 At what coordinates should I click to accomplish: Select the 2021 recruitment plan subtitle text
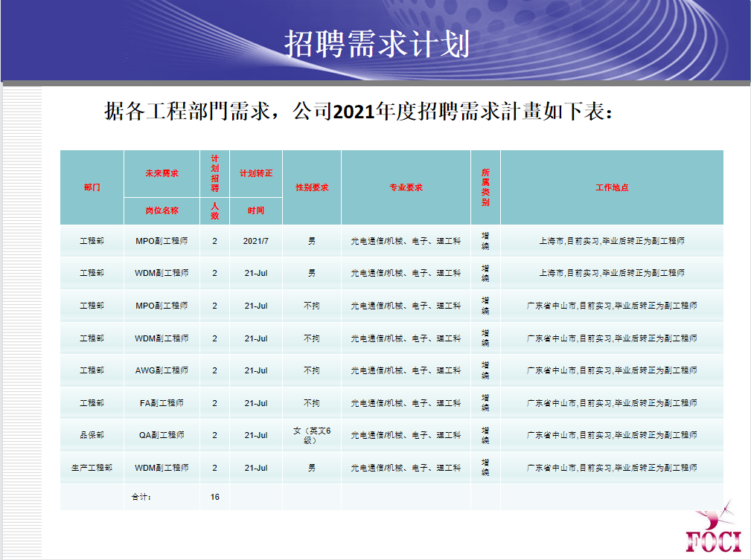coord(359,112)
